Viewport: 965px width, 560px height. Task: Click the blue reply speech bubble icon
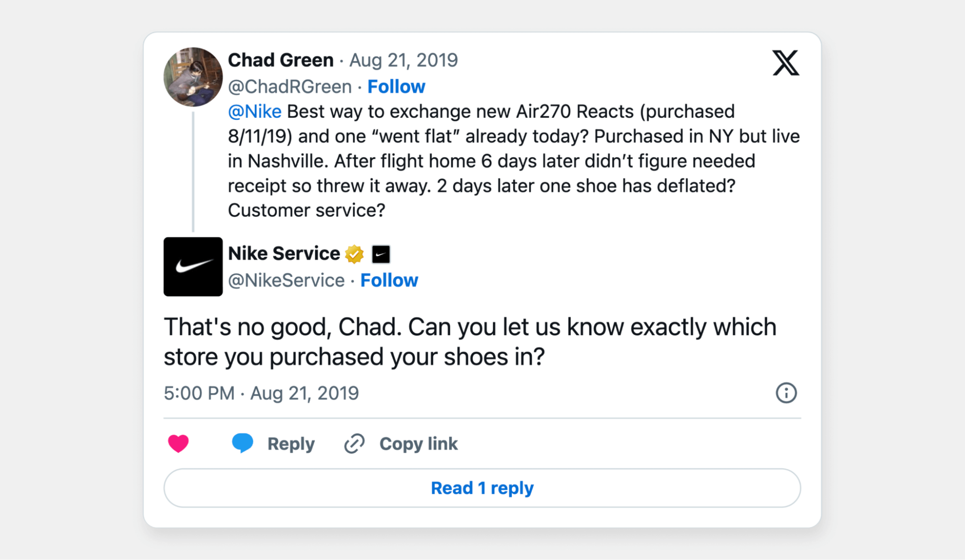242,443
